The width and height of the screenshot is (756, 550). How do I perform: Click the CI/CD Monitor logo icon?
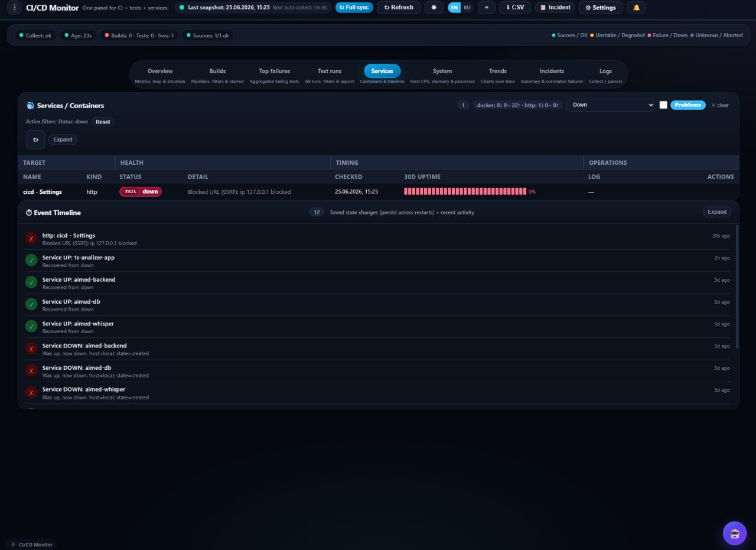click(14, 8)
